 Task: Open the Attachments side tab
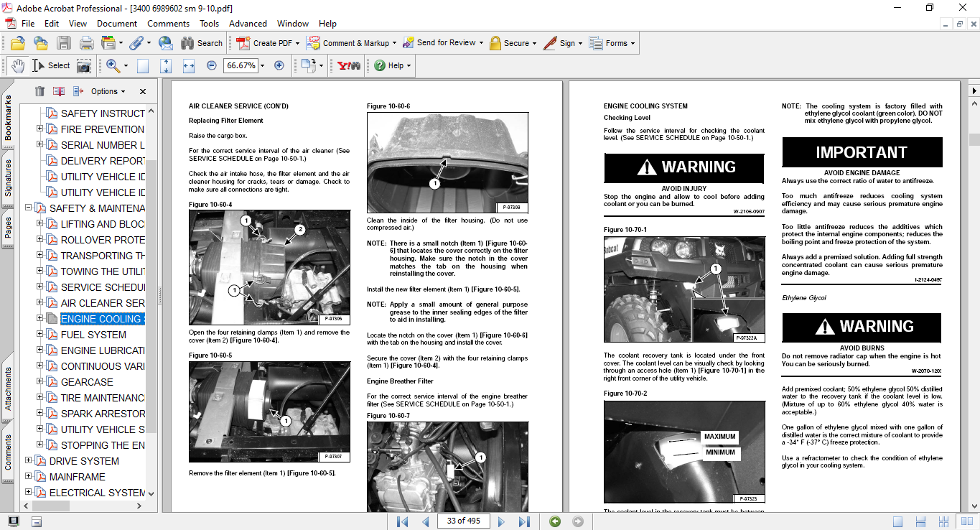[8, 389]
